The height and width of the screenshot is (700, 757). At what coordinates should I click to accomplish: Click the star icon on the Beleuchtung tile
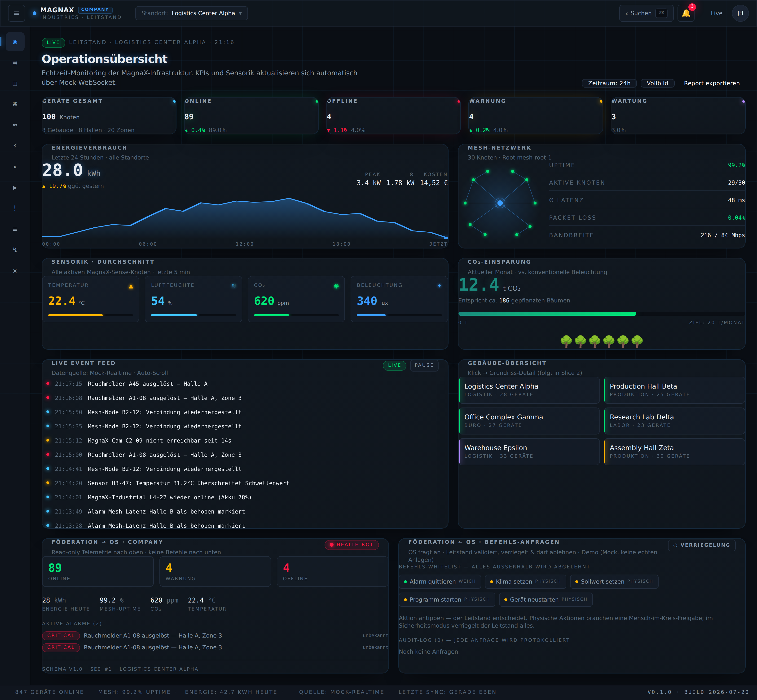pyautogui.click(x=439, y=286)
